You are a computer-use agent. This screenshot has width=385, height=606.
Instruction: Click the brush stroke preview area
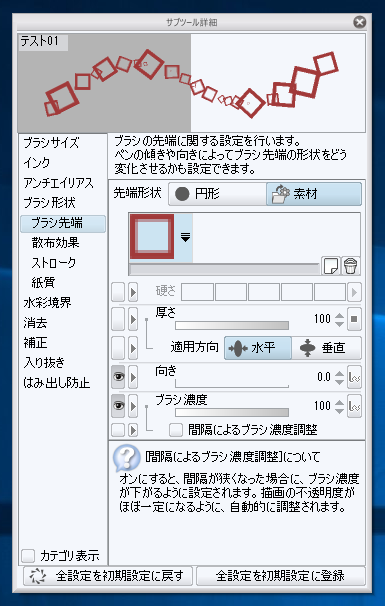click(x=191, y=83)
